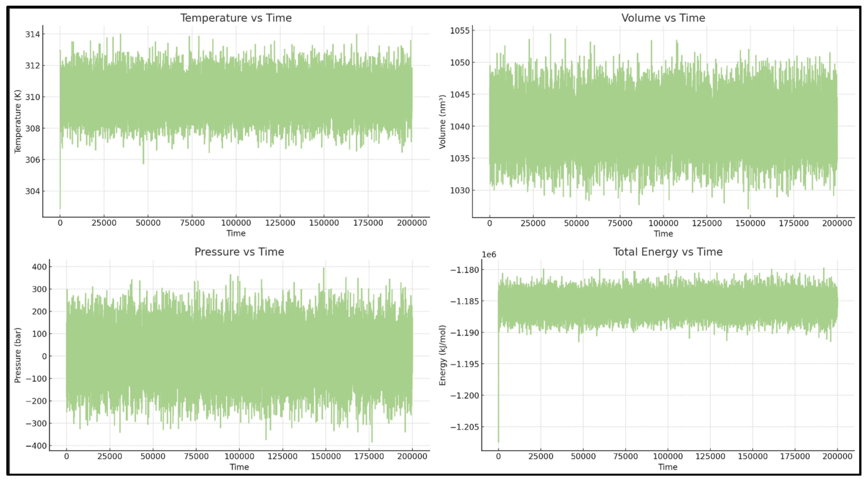Select the Volume (nm³) y-axis label
The image size is (868, 480).
442,120
